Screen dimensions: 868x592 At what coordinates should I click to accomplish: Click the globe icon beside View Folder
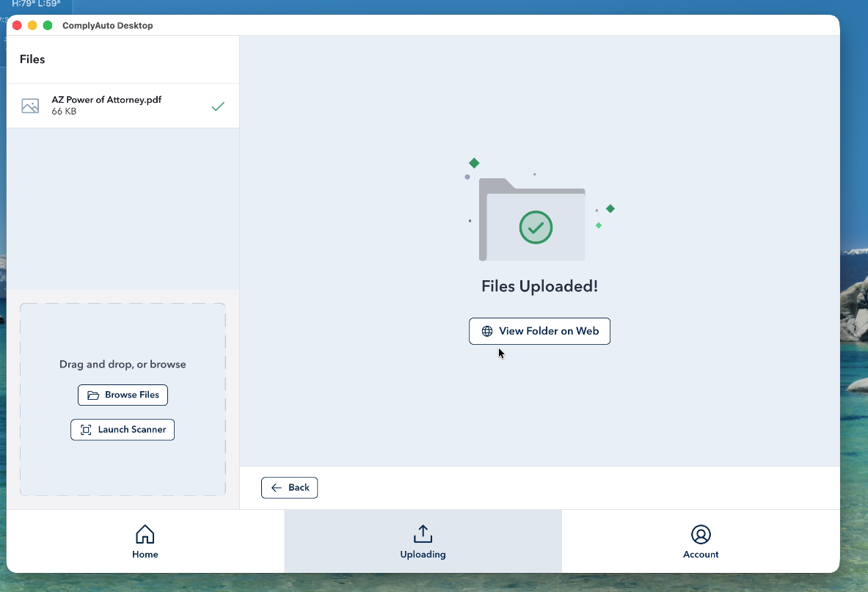click(486, 331)
